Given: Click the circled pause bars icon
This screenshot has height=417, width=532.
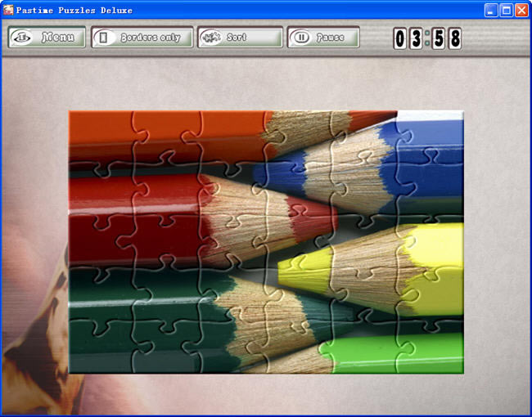Looking at the screenshot, I should pos(302,38).
